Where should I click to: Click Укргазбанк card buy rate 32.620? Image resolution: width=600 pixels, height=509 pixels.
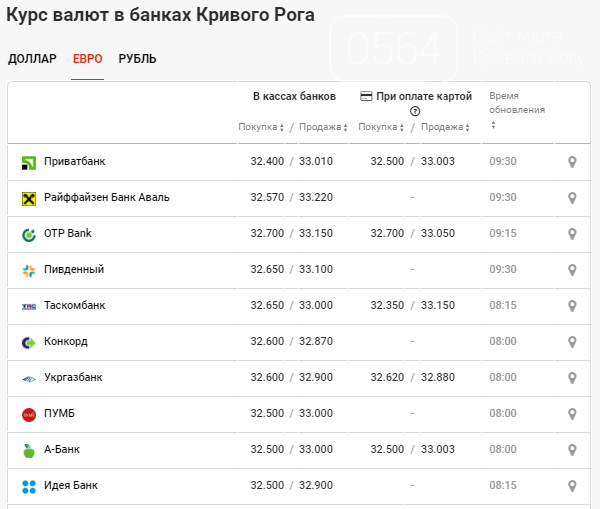[387, 377]
